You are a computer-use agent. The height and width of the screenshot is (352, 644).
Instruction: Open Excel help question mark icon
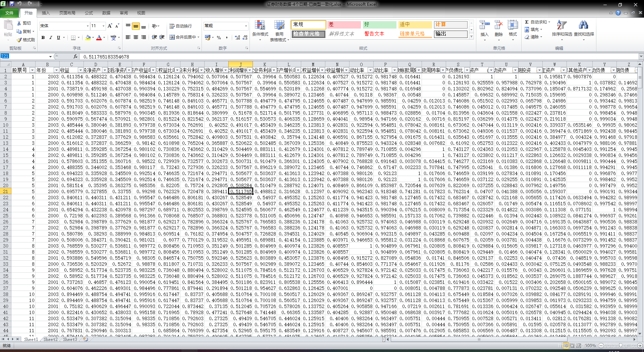click(x=618, y=13)
